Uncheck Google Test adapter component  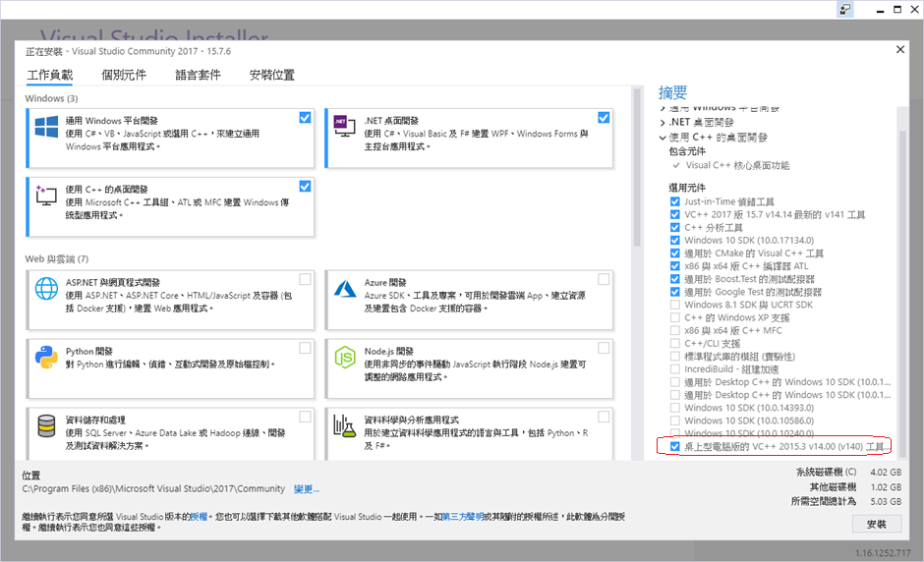pyautogui.click(x=674, y=292)
